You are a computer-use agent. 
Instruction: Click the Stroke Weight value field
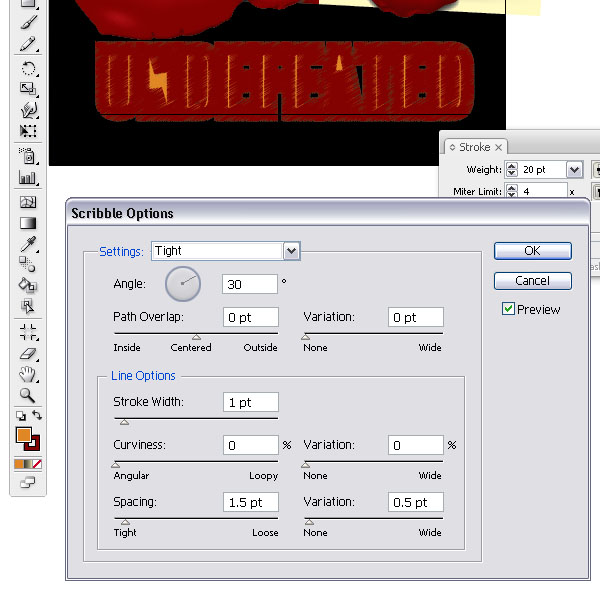click(x=542, y=170)
